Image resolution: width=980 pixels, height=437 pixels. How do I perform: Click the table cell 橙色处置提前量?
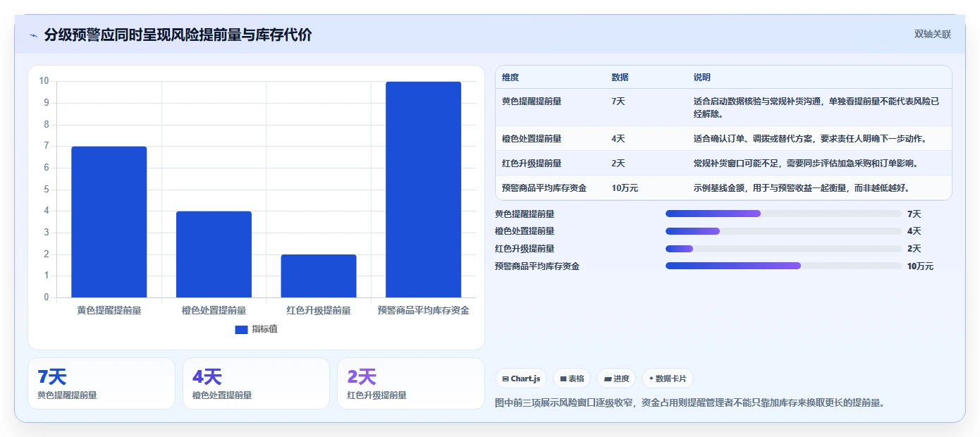tap(532, 139)
